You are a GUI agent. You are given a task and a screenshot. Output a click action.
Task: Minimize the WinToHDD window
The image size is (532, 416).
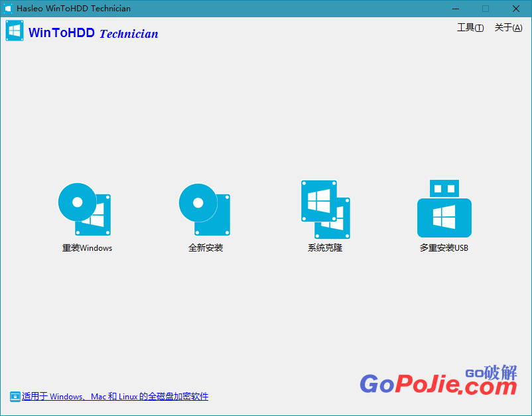456,9
